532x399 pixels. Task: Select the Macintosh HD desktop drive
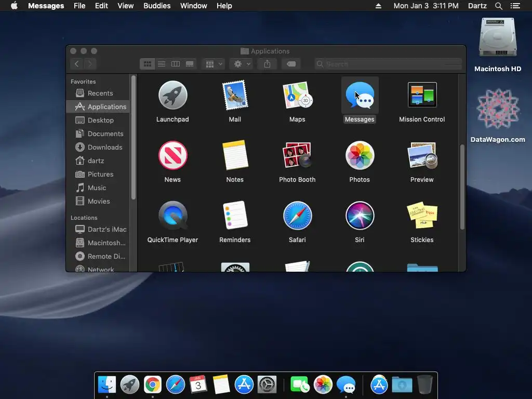pyautogui.click(x=498, y=38)
